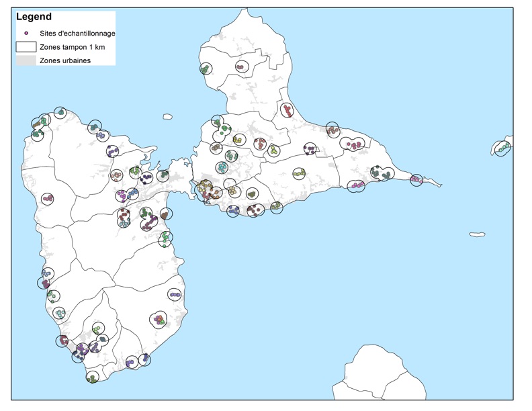Select the tiny islet north of the central channel
This screenshot has width=532, height=411.
pyautogui.click(x=168, y=117)
